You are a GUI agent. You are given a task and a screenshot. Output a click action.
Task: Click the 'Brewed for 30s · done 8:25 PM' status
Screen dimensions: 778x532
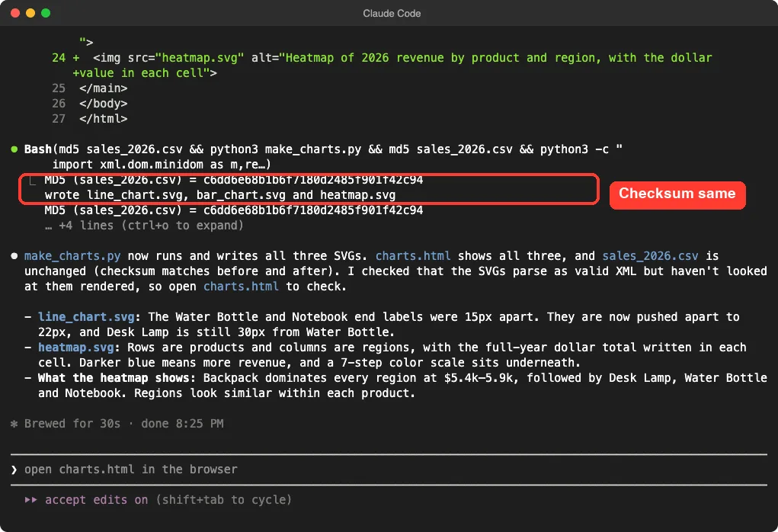[124, 424]
